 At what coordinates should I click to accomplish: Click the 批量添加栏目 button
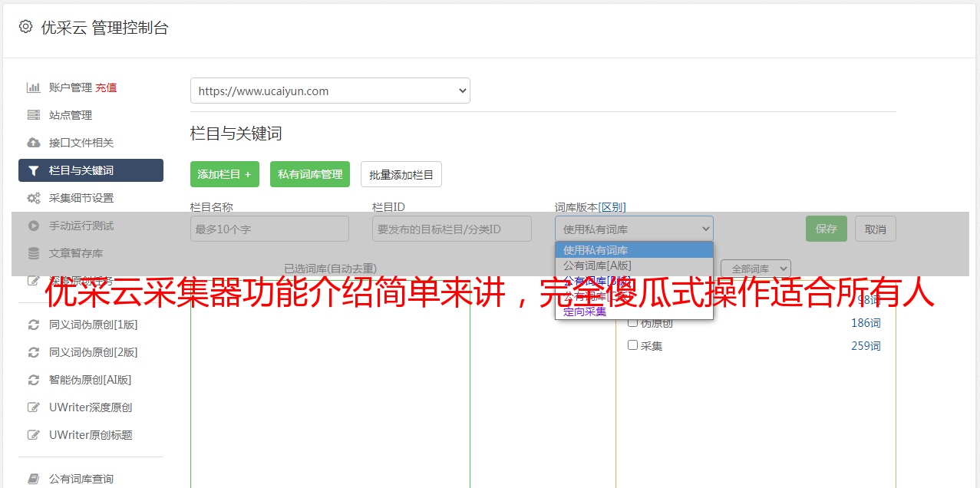pyautogui.click(x=401, y=174)
